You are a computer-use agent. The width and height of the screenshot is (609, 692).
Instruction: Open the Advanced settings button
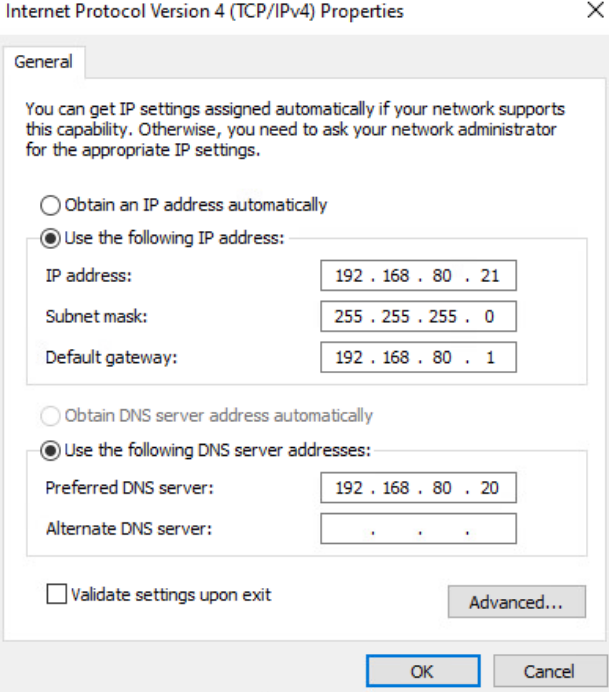coord(513,602)
